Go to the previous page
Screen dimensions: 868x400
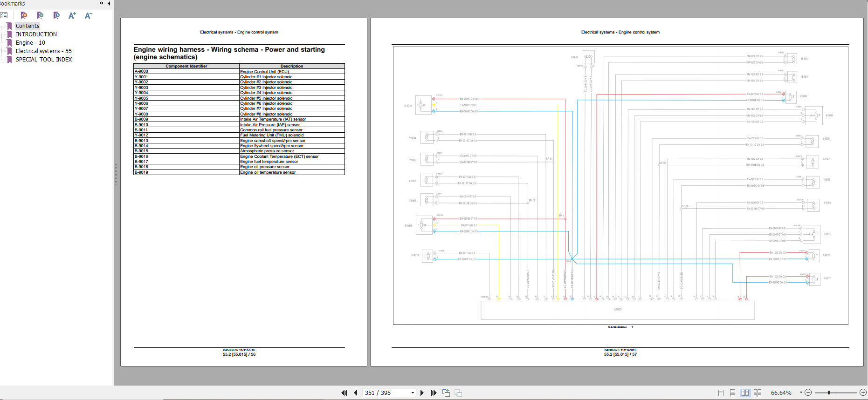(x=356, y=393)
